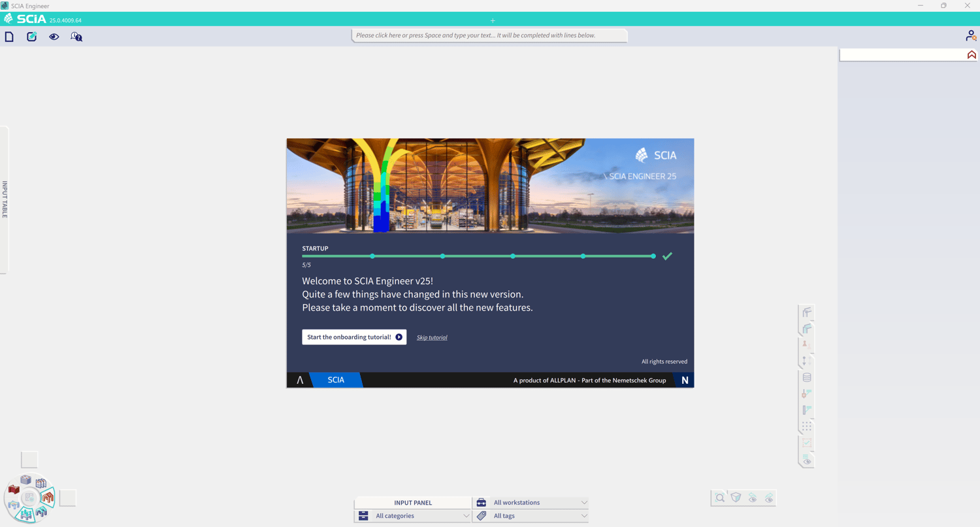Click the node label flag icon in the right toolbar

pyautogui.click(x=807, y=394)
